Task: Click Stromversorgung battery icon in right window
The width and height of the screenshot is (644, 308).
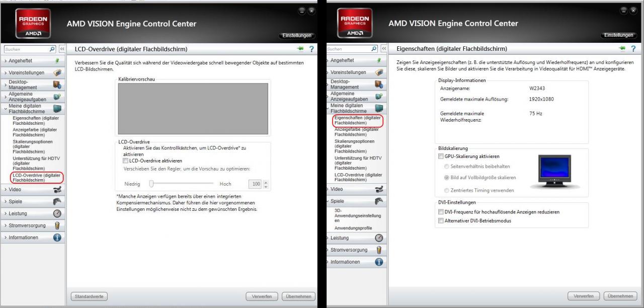Action: [x=379, y=250]
